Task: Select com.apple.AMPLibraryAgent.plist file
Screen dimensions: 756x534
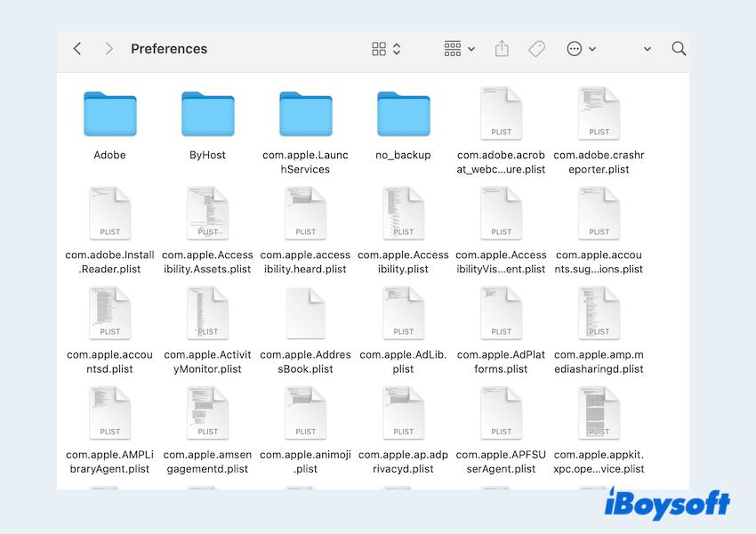Action: [110, 413]
